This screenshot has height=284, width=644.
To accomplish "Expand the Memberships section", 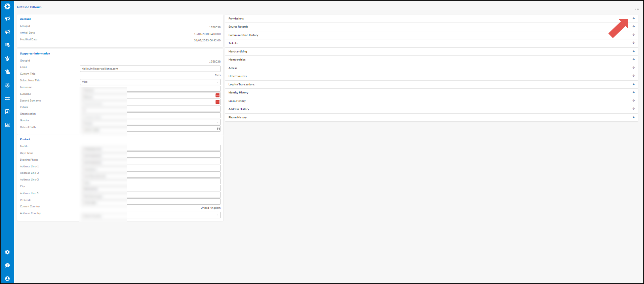I will point(634,59).
